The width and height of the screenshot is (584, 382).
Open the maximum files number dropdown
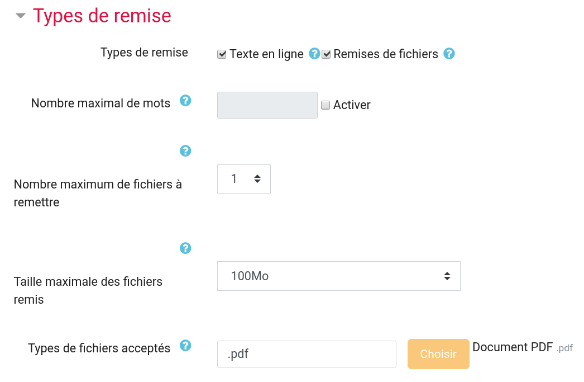point(244,179)
